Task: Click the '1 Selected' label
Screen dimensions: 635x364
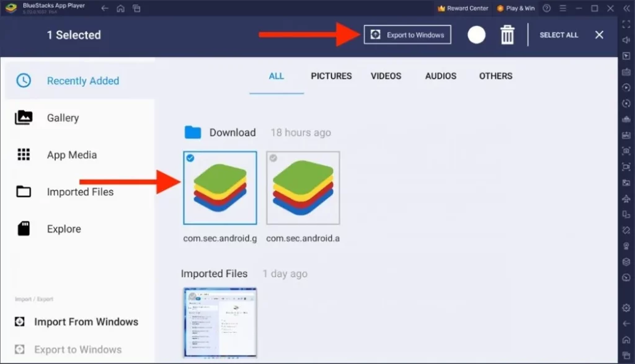Action: pyautogui.click(x=74, y=35)
